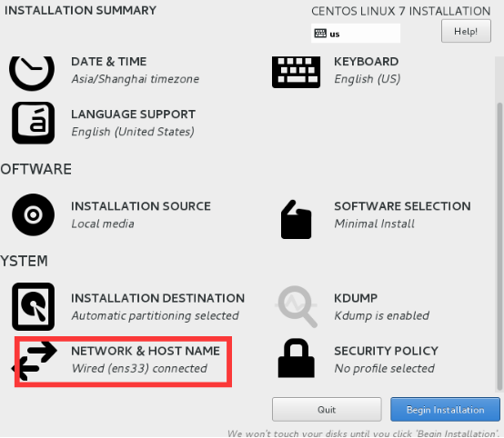Click the Security Policy padlock icon
This screenshot has height=438, width=504.
pos(296,358)
